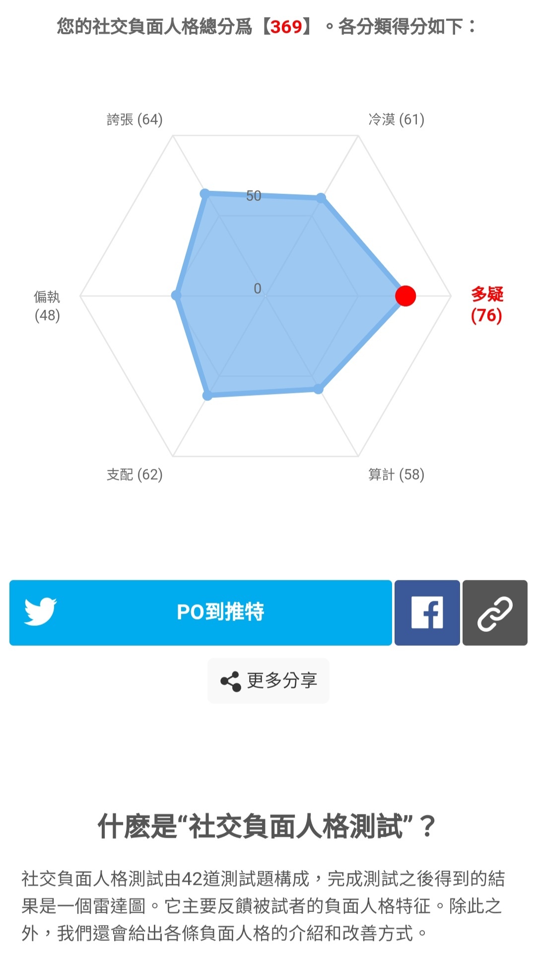Click the Twitter bird icon
The width and height of the screenshot is (536, 980).
click(x=41, y=612)
